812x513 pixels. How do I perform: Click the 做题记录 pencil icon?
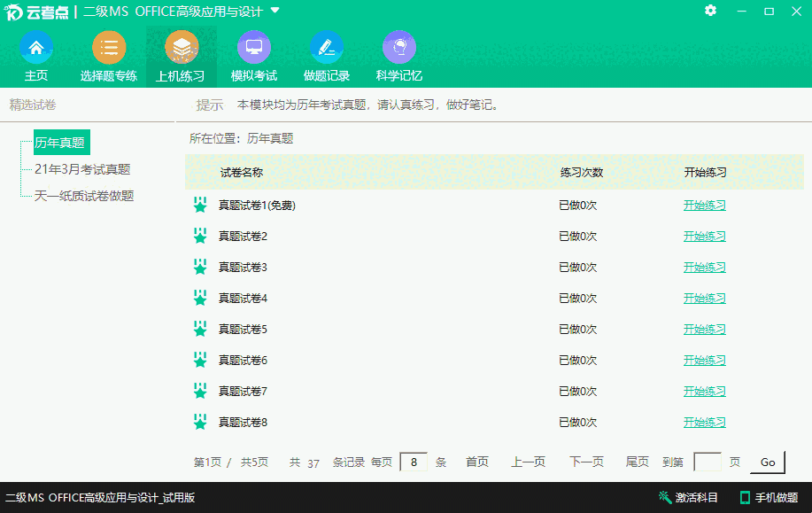point(326,47)
